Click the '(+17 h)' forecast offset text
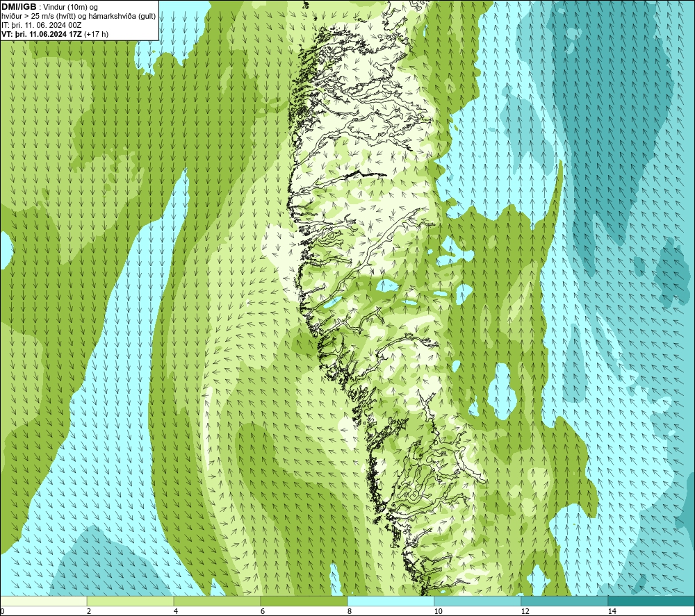 click(96, 34)
